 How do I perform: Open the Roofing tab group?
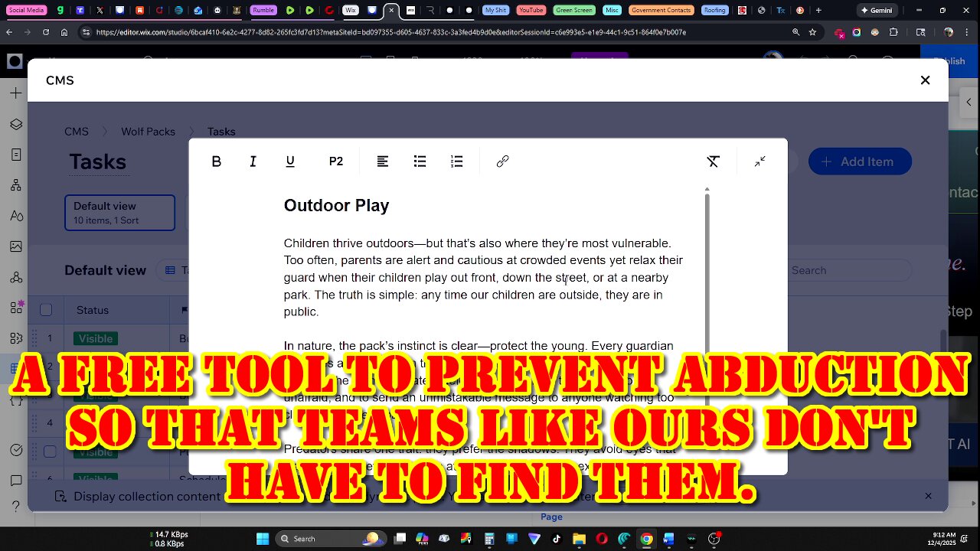(x=714, y=10)
